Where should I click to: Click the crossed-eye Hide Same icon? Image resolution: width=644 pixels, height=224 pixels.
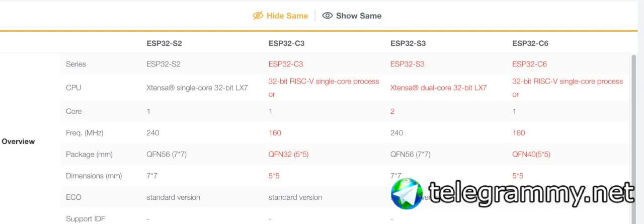(258, 16)
